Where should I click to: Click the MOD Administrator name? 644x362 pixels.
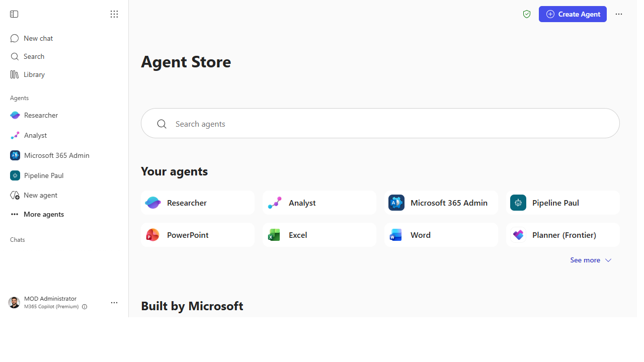[x=50, y=299]
